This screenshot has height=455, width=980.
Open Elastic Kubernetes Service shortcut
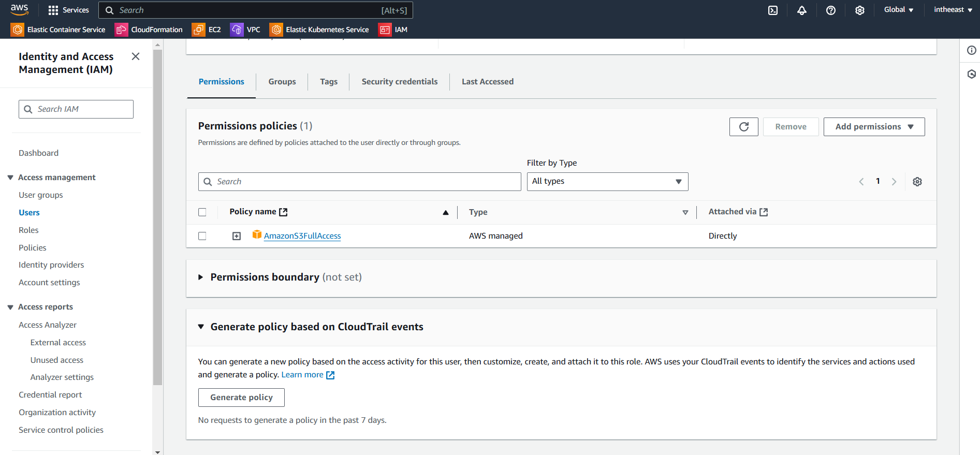click(319, 30)
